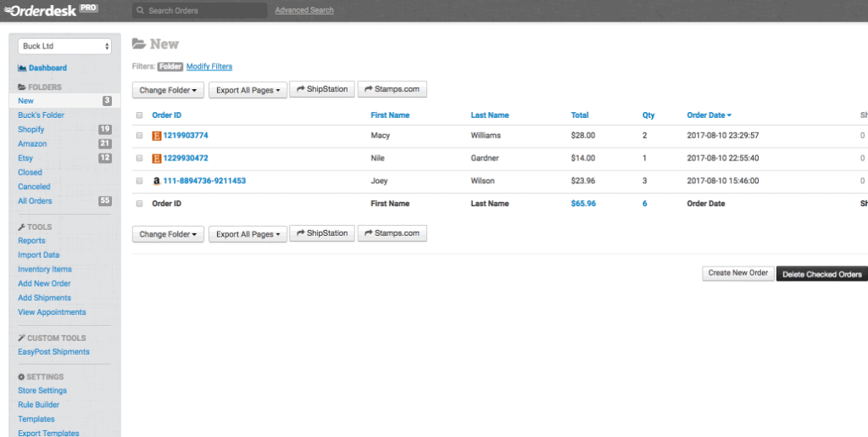Open the Amazon folder in the sidebar
The image size is (868, 437).
(32, 144)
